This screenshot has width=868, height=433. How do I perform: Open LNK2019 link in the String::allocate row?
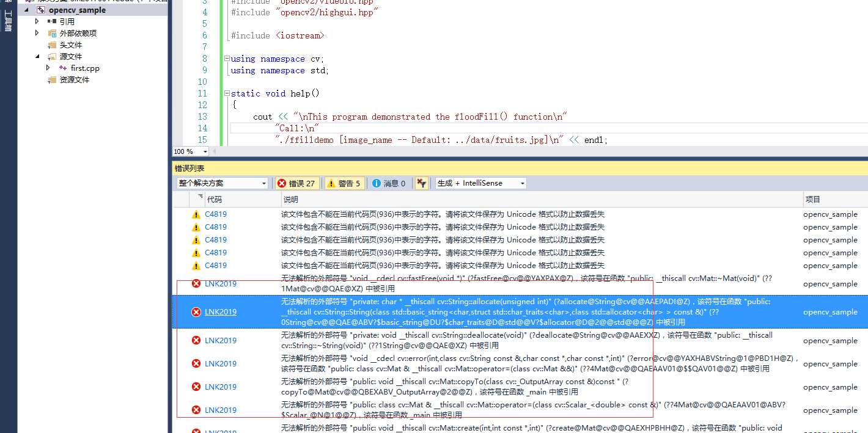coord(221,312)
